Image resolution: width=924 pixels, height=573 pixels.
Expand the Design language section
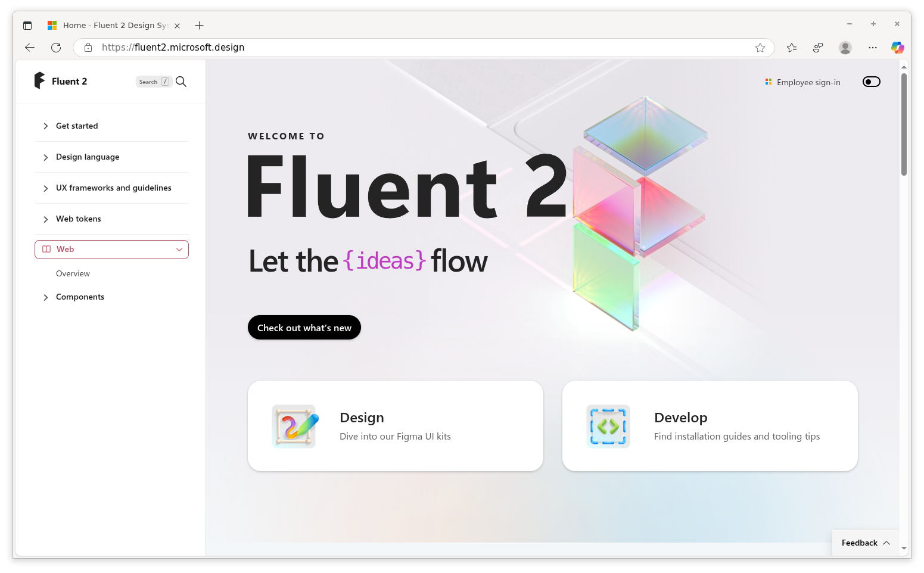pyautogui.click(x=87, y=157)
